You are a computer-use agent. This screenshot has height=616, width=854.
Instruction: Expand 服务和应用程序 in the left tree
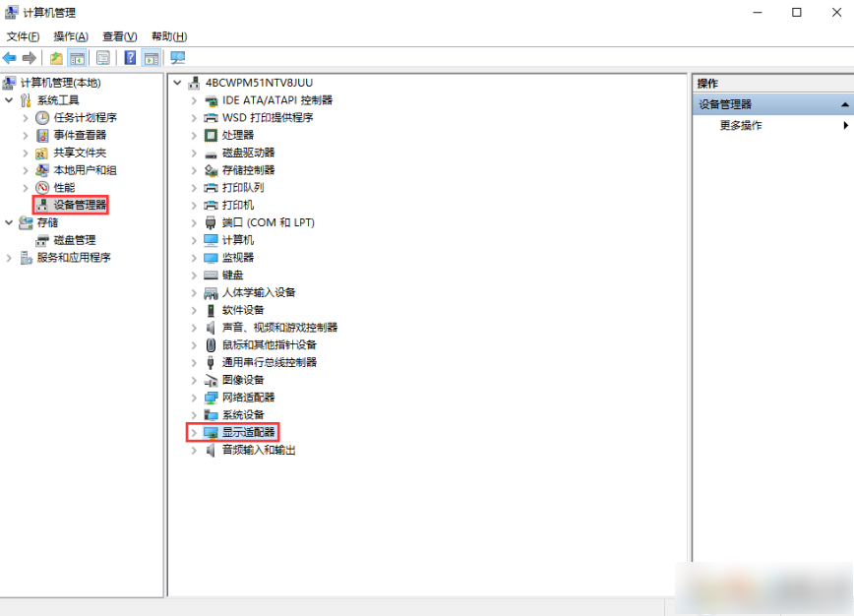point(10,258)
